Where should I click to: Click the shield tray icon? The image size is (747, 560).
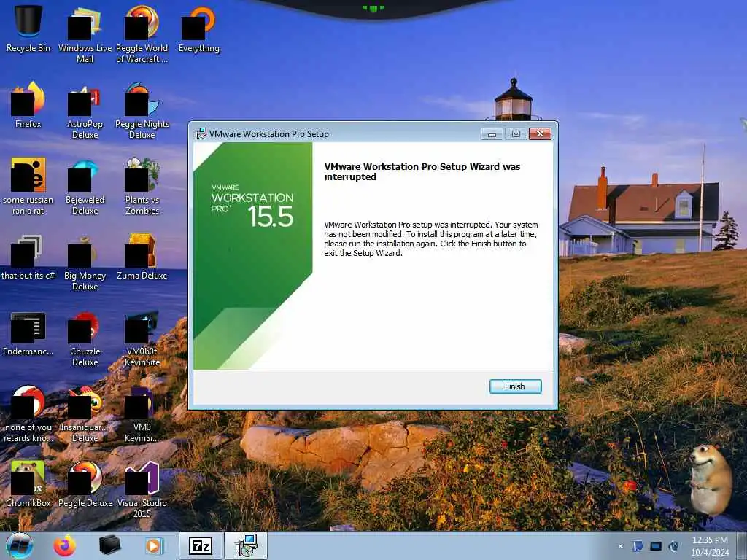pyautogui.click(x=638, y=546)
